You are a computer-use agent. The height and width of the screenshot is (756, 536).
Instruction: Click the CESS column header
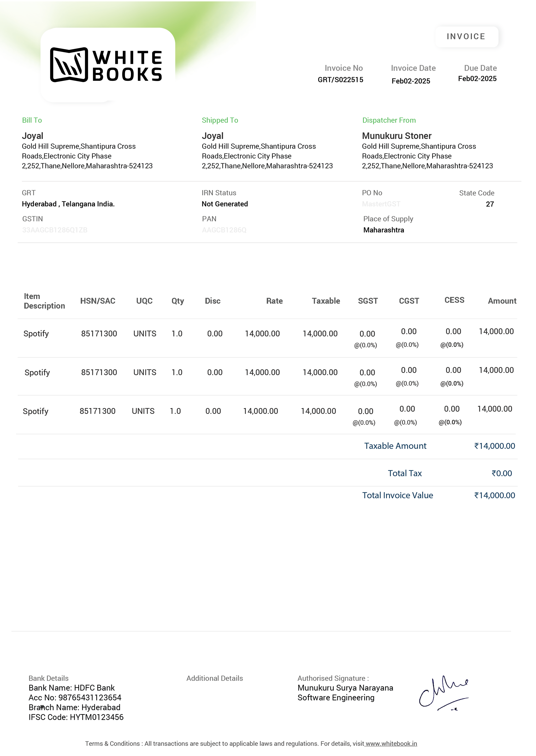(454, 300)
